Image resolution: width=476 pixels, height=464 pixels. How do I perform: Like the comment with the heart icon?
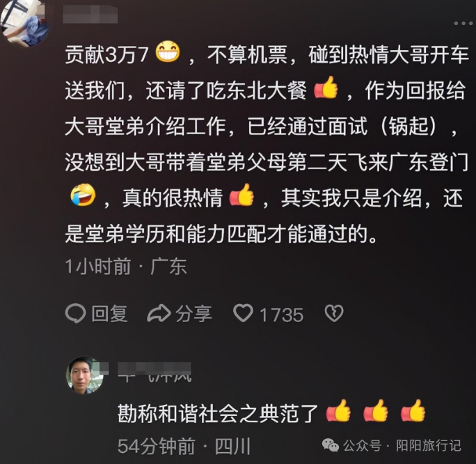click(x=243, y=313)
